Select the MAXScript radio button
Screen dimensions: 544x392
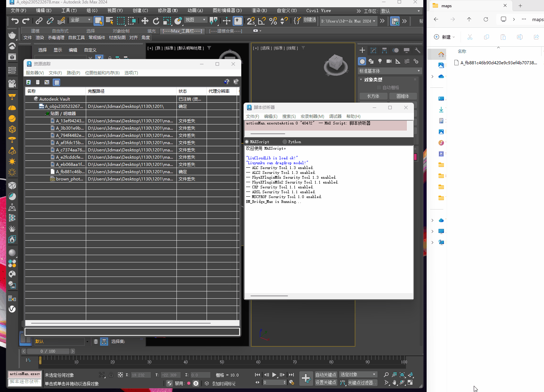pos(247,142)
